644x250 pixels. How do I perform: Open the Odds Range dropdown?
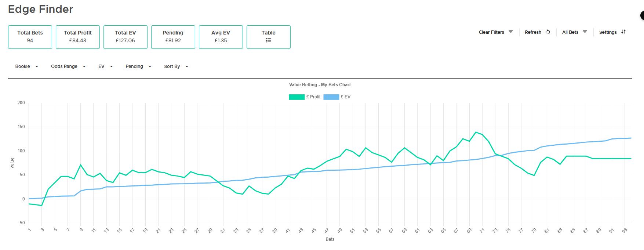pyautogui.click(x=68, y=66)
